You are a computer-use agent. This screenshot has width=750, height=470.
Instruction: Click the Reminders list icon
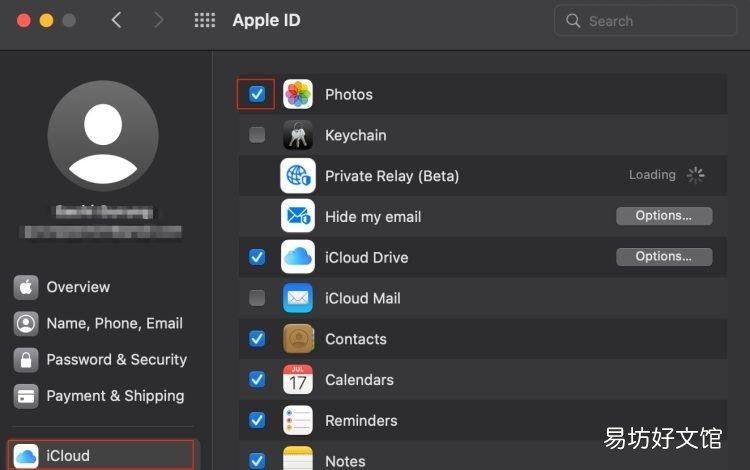point(298,420)
